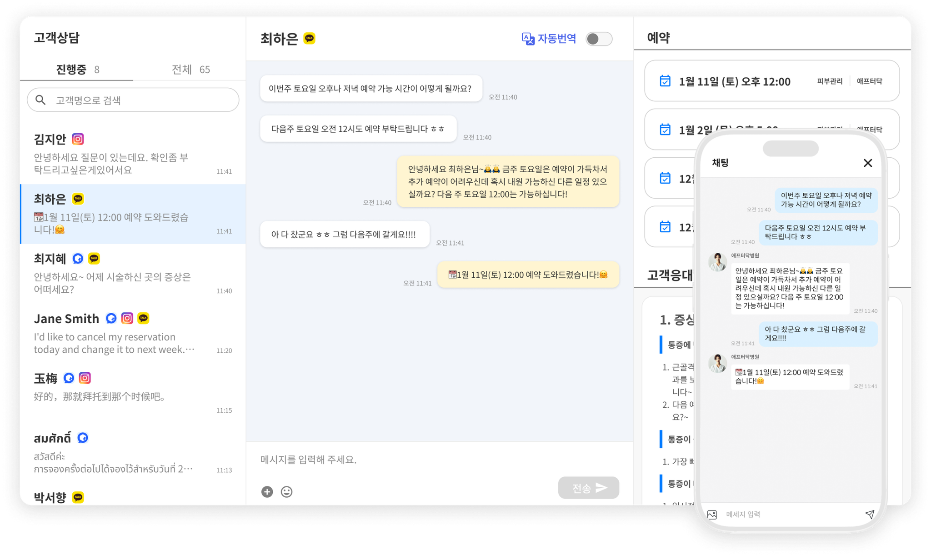Click message '아 다 찼군요 ㅎㅎ 그럼 다음주에 갈게요!!!!' in main chat
Viewport: 931px width, 560px height.
tap(345, 235)
